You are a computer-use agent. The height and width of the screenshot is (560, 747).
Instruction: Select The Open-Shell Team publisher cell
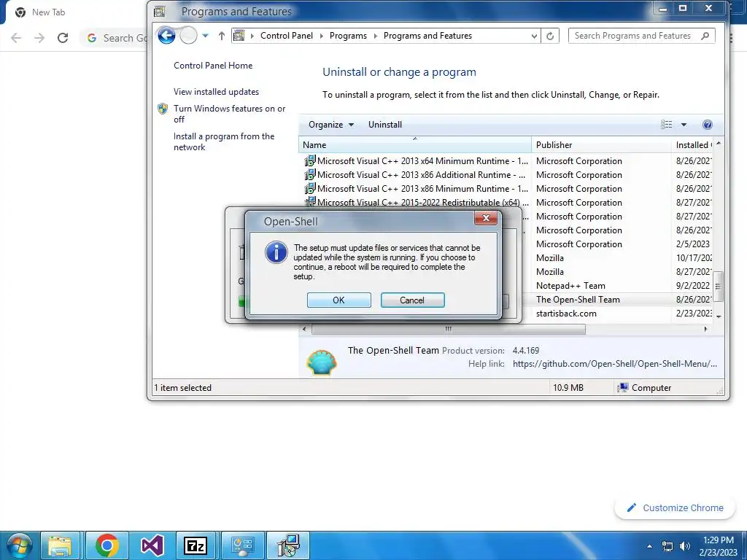click(578, 300)
